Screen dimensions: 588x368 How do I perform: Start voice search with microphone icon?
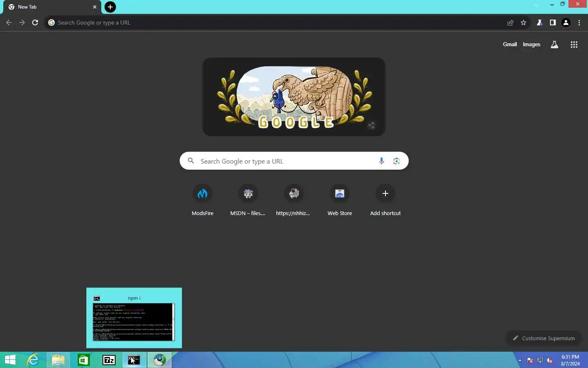[381, 161]
